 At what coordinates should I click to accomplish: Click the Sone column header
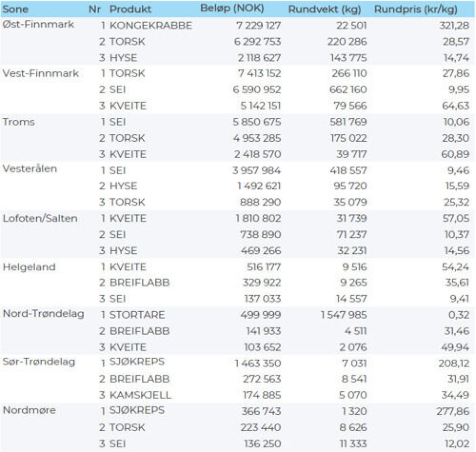[x=16, y=9]
